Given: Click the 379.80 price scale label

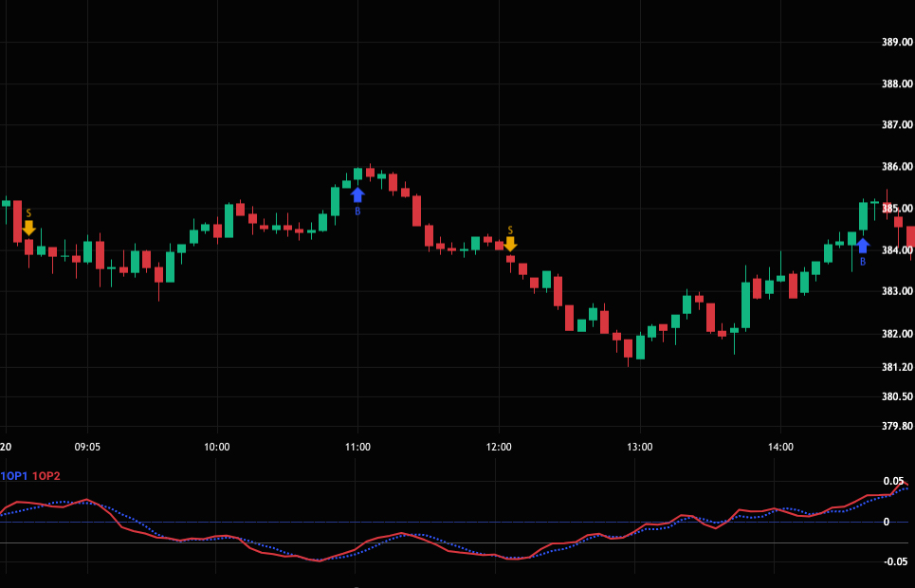Looking at the screenshot, I should pyautogui.click(x=896, y=426).
